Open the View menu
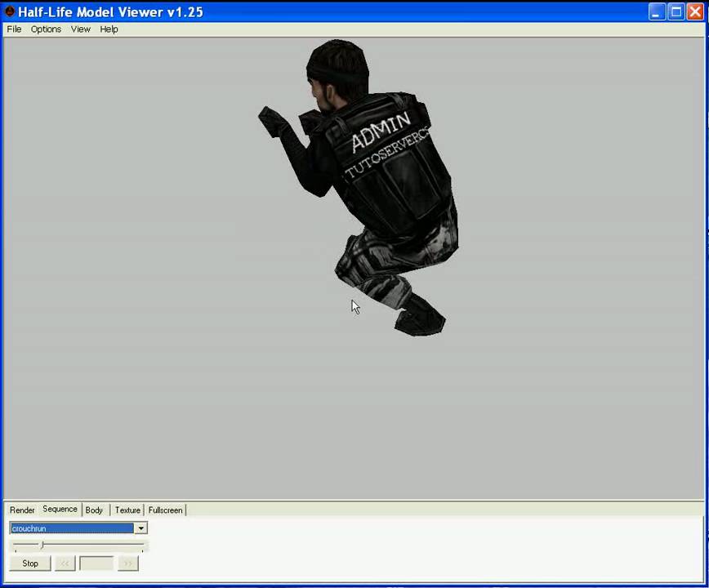This screenshot has width=709, height=588. click(81, 29)
